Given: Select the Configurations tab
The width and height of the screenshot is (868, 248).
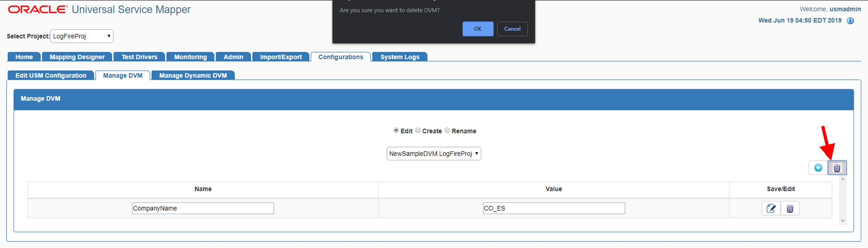Looking at the screenshot, I should click(x=341, y=57).
